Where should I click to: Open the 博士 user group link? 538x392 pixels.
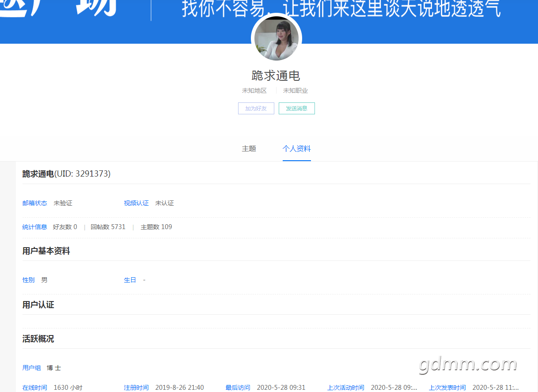pyautogui.click(x=54, y=368)
